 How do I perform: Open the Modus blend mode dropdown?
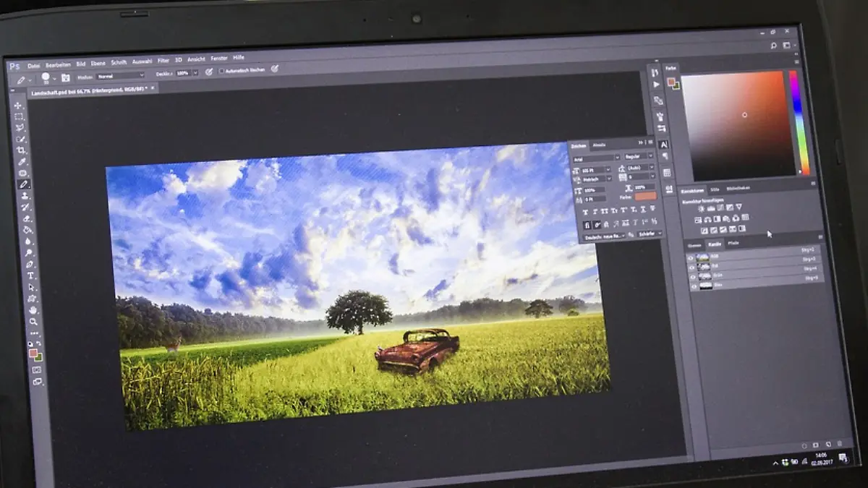119,75
